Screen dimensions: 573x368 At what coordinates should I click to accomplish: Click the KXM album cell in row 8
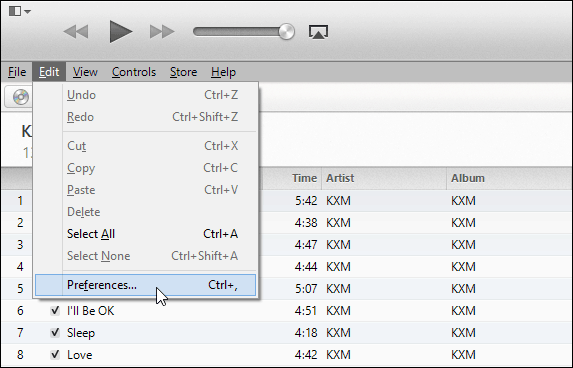click(463, 355)
